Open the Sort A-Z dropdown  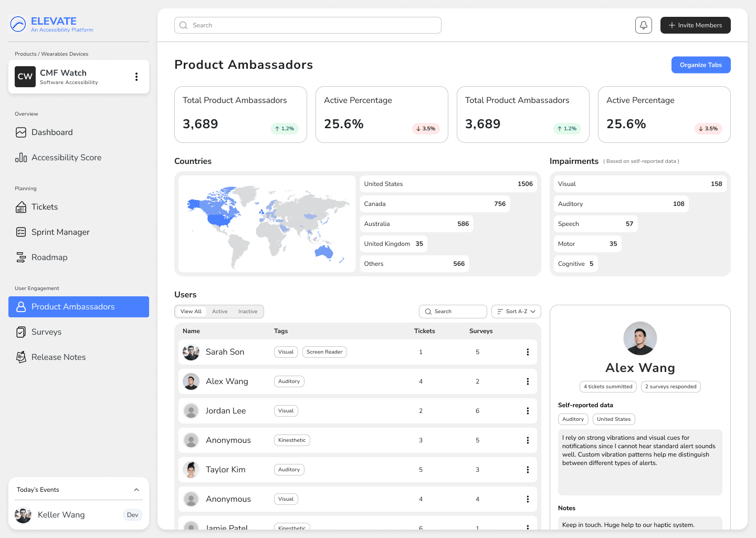click(x=516, y=311)
